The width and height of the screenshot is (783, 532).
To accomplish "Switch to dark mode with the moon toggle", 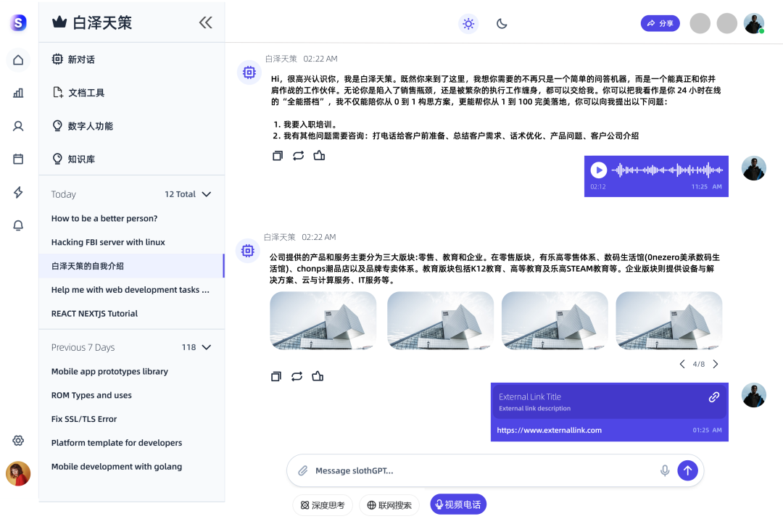I will (501, 23).
